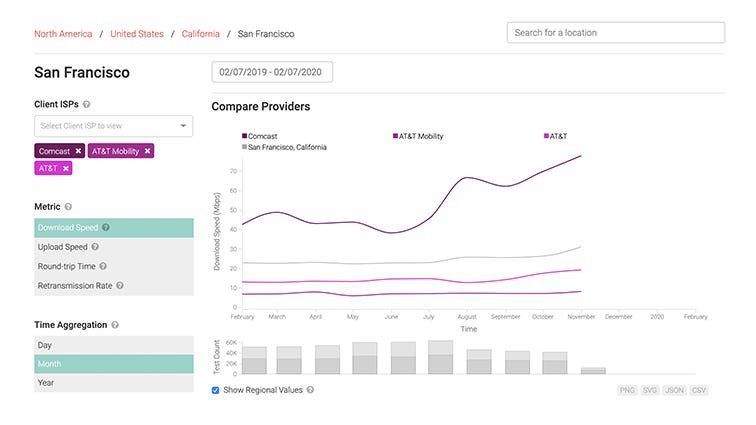Click help icon beside Upload Speed

95,247
